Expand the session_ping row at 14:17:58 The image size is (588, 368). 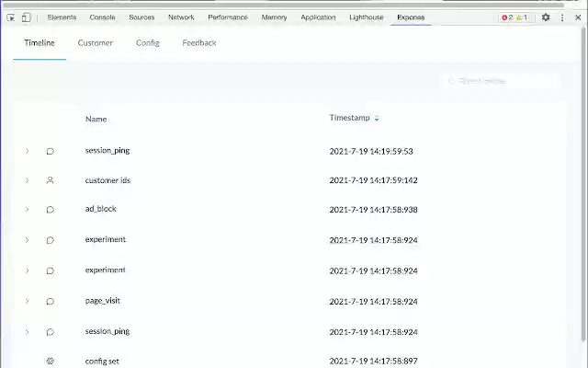[27, 331]
